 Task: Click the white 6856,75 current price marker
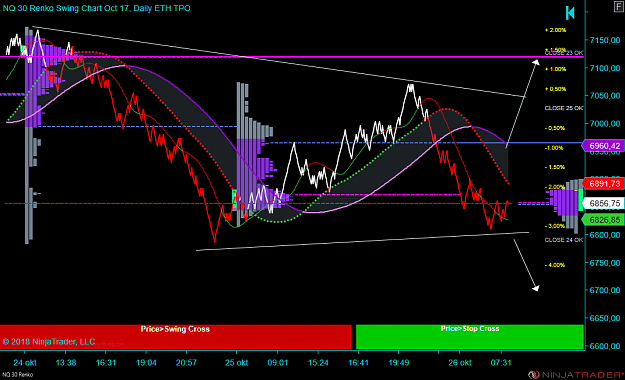click(x=603, y=204)
